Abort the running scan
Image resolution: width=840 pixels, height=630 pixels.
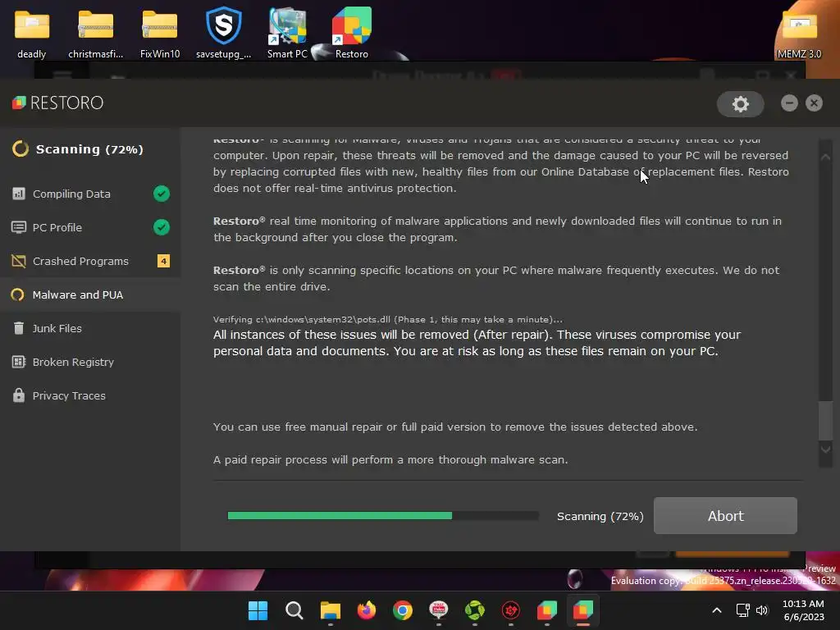725,515
